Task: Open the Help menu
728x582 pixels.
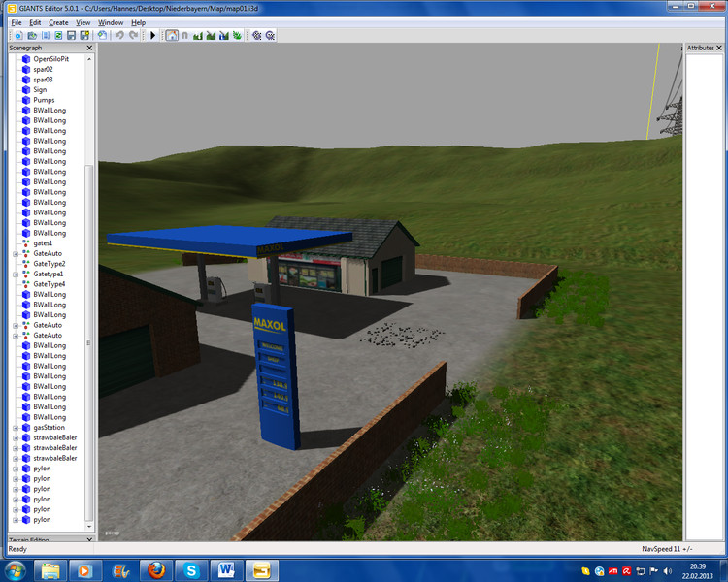Action: tap(139, 22)
